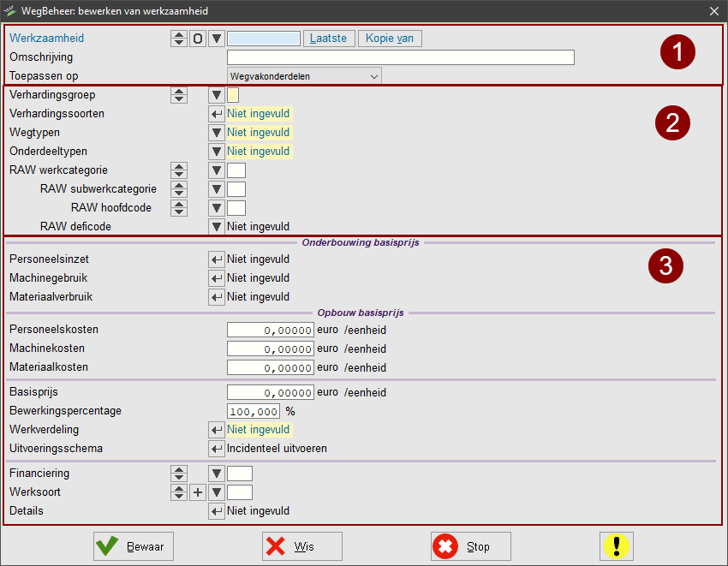Click the plus icon beside Werksoort
The height and width of the screenshot is (566, 728).
[198, 492]
